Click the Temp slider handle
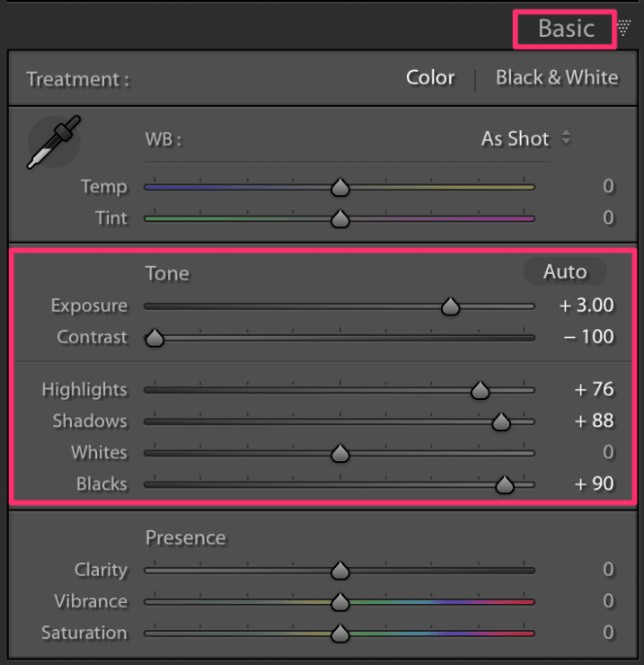The image size is (644, 665). click(340, 187)
